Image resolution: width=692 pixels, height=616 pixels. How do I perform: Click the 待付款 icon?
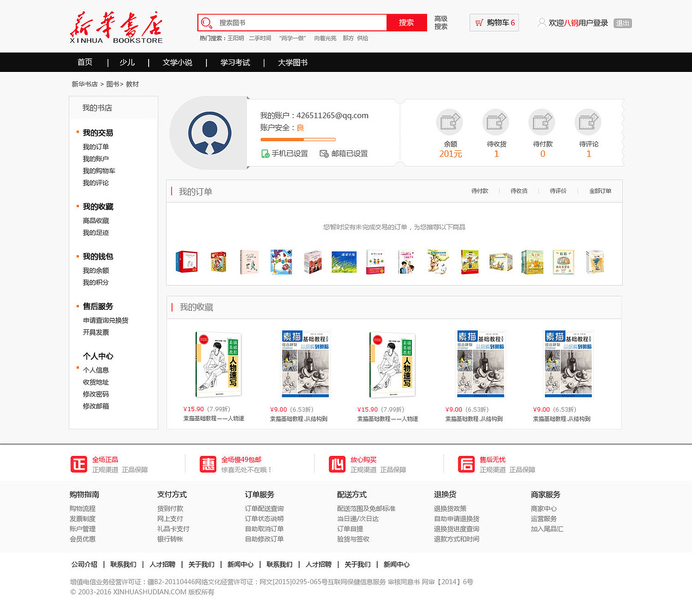[542, 122]
